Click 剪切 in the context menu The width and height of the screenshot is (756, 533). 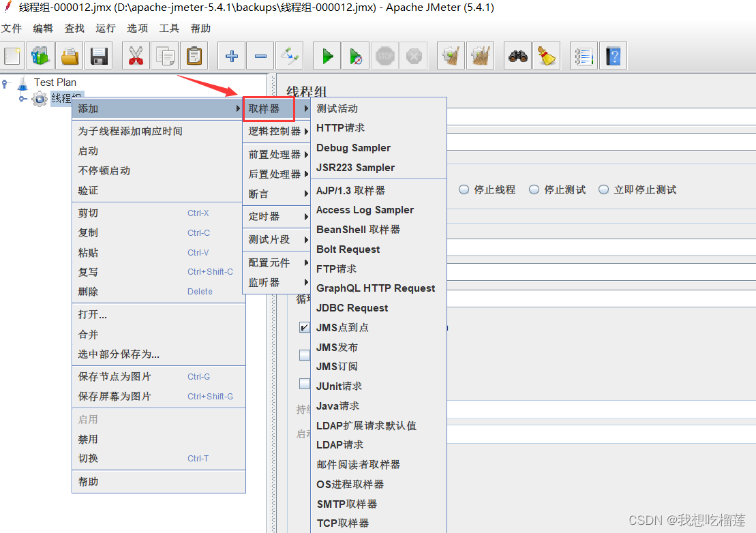(159, 213)
